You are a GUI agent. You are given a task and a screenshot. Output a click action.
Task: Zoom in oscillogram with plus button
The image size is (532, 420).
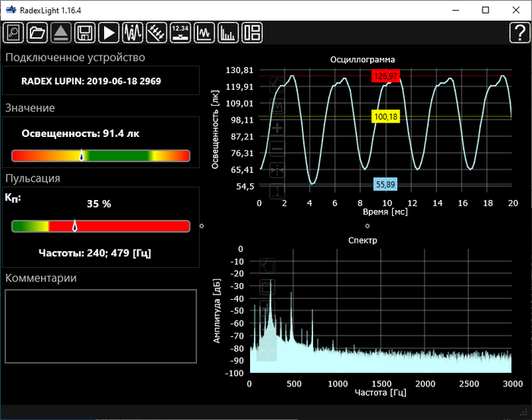[277, 127]
